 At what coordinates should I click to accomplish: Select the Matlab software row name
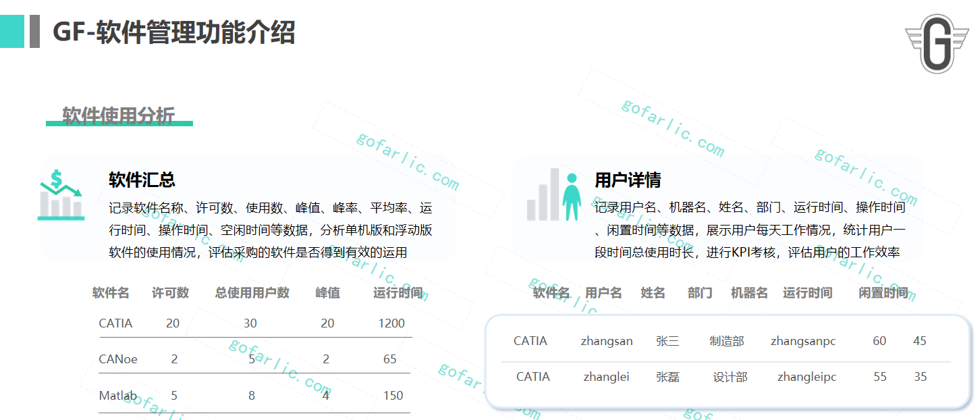tap(118, 396)
